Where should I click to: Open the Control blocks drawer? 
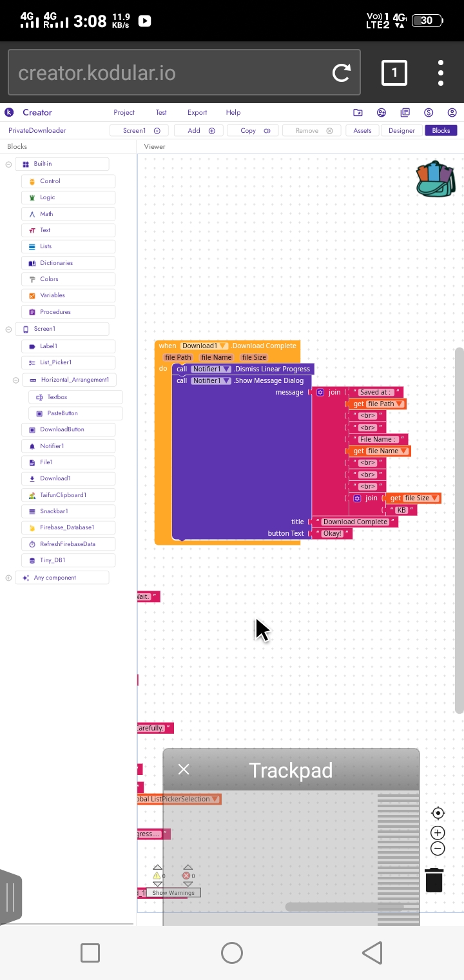pyautogui.click(x=68, y=181)
